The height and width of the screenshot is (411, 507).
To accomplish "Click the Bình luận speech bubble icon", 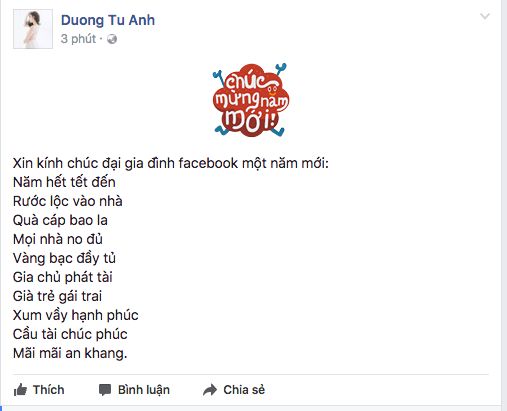I will coord(105,390).
